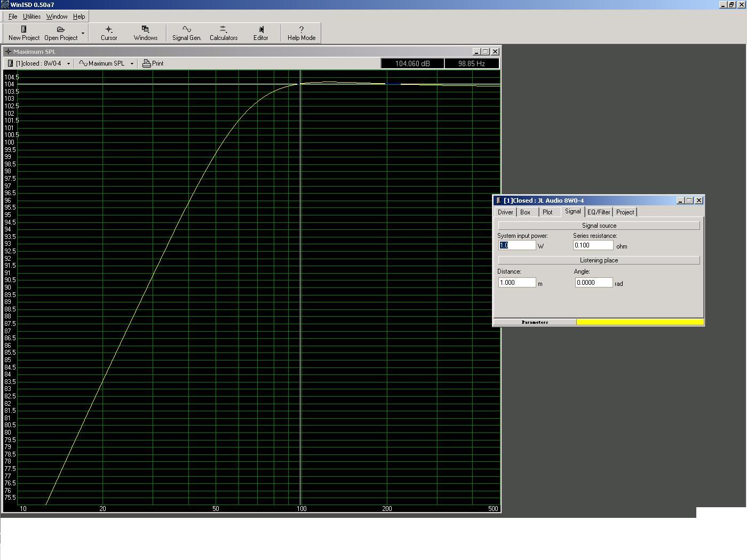Click the Series resistance input field
This screenshot has height=560, width=747.
pyautogui.click(x=593, y=245)
